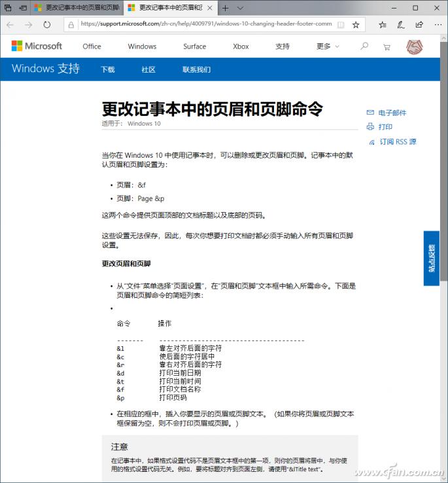448x483 pixels.
Task: Click the Share icon in browser toolbar
Action: 419,25
